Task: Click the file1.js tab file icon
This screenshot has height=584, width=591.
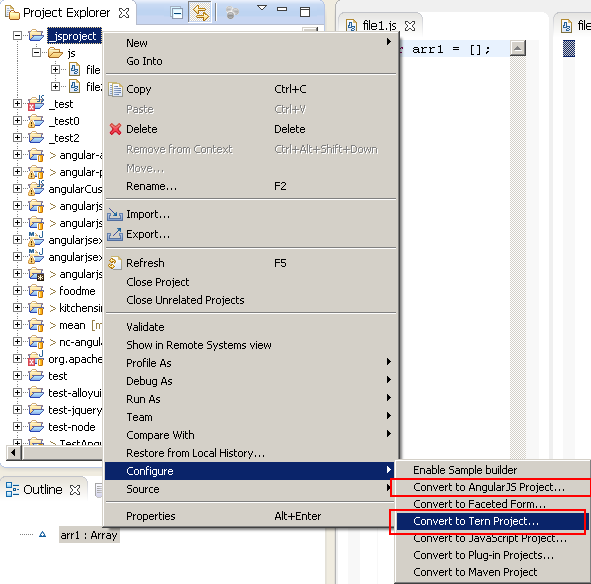Action: (x=352, y=26)
